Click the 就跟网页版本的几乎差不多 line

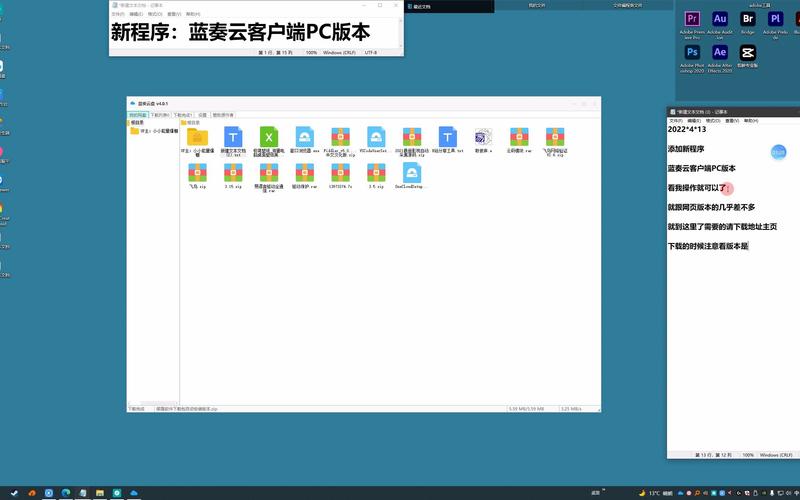coord(711,207)
